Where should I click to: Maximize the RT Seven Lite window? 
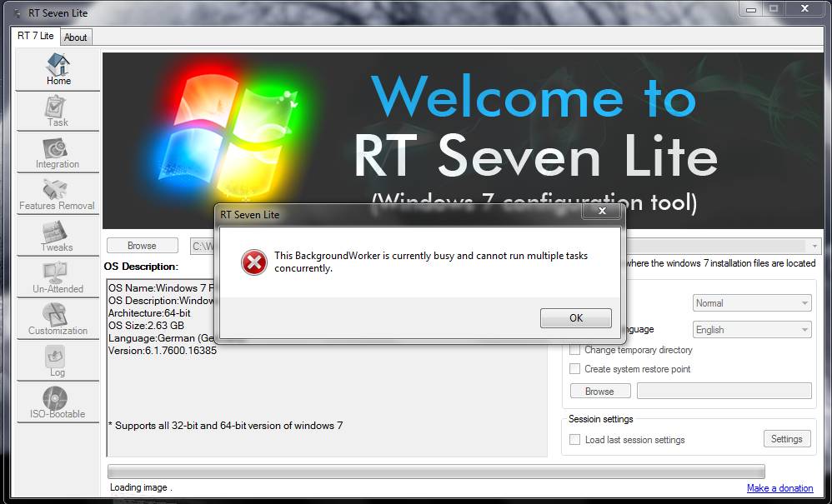click(774, 9)
